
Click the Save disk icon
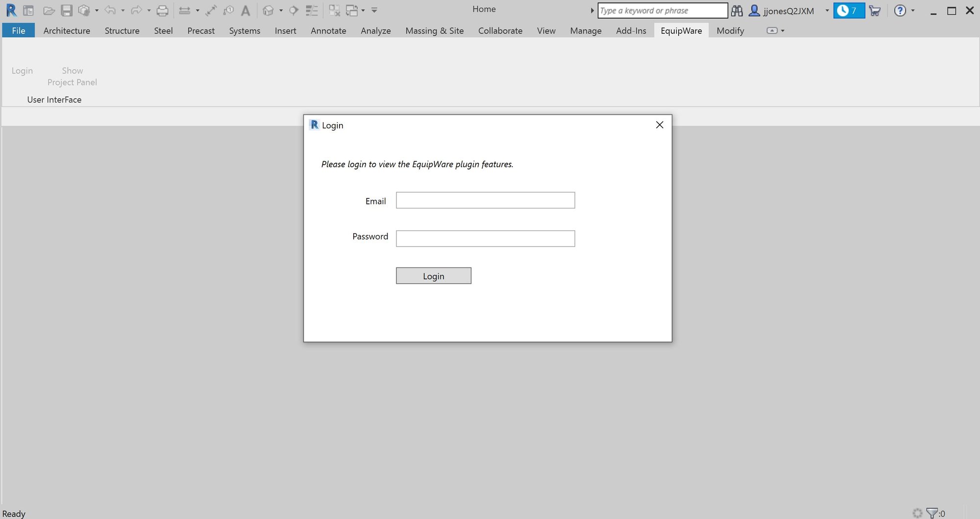(x=66, y=10)
